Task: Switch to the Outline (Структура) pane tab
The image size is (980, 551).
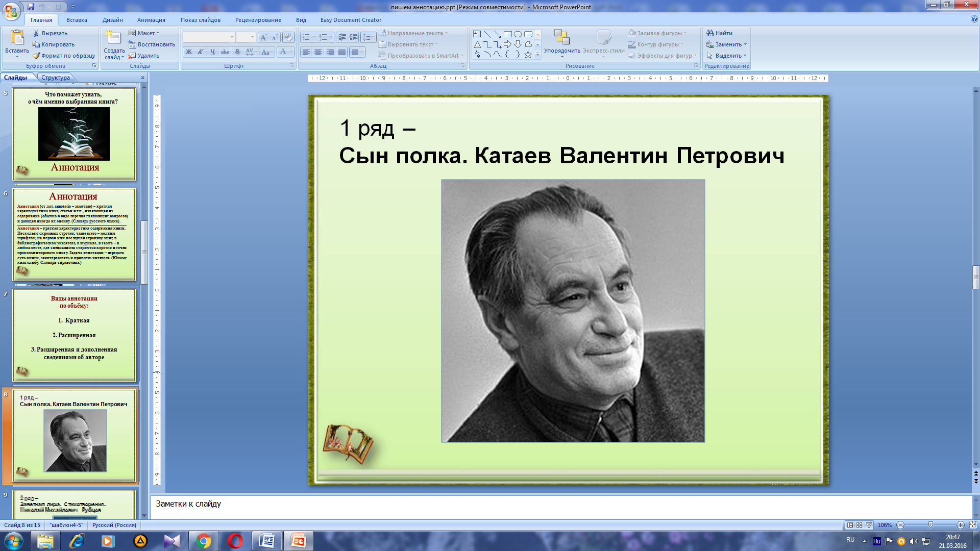Action: tap(56, 78)
